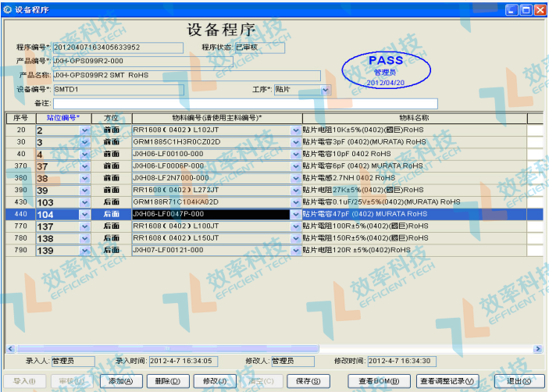Click the horizontal scrollbar left arrow
The width and height of the screenshot is (549, 392).
(9, 347)
